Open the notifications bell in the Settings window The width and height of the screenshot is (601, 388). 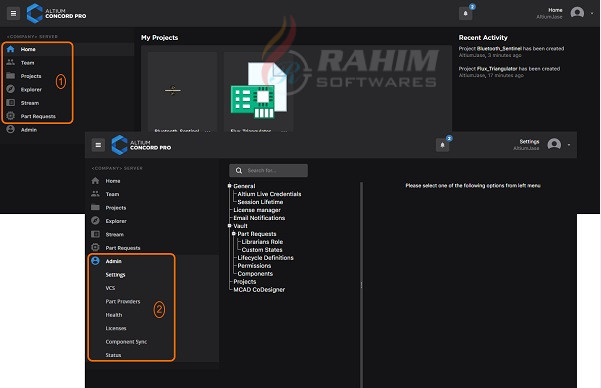(x=442, y=145)
